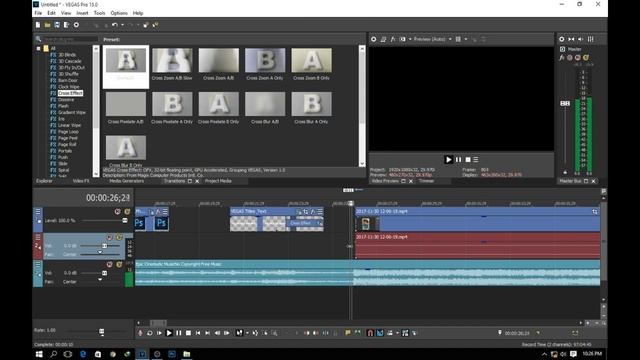Solo the Epic Cinematic music audio track
This screenshot has width=640, height=360.
[x=119, y=264]
